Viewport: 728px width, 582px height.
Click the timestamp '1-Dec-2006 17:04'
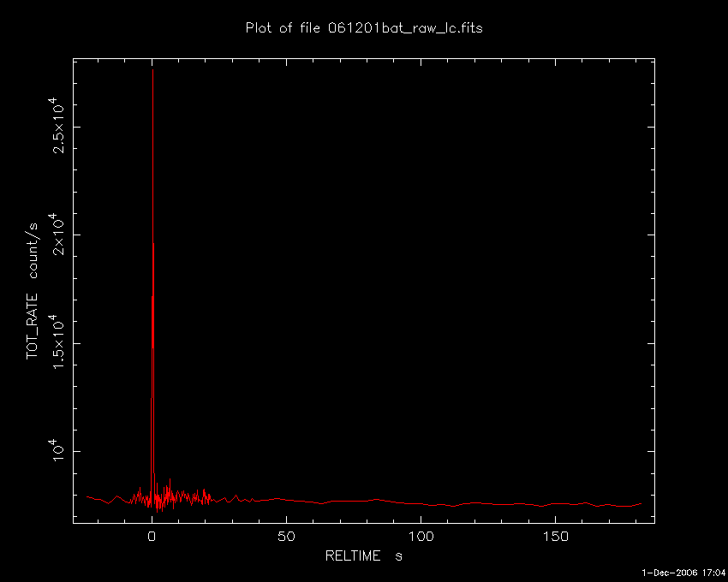[x=683, y=573]
